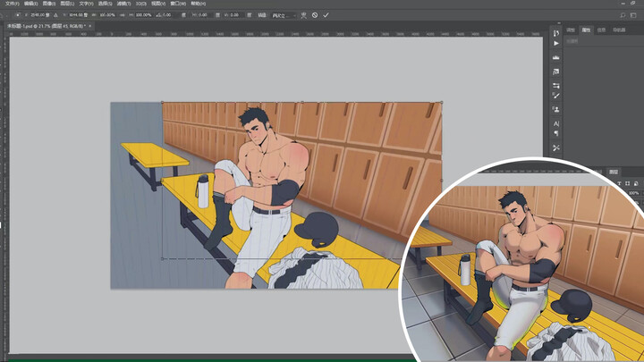This screenshot has height=362, width=644.
Task: Click the width percentage field
Action: point(107,15)
